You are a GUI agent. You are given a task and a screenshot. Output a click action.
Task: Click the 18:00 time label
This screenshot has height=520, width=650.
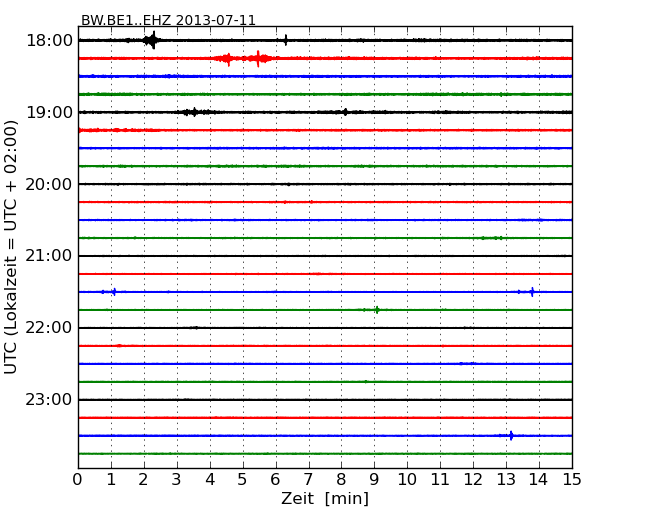(49, 41)
